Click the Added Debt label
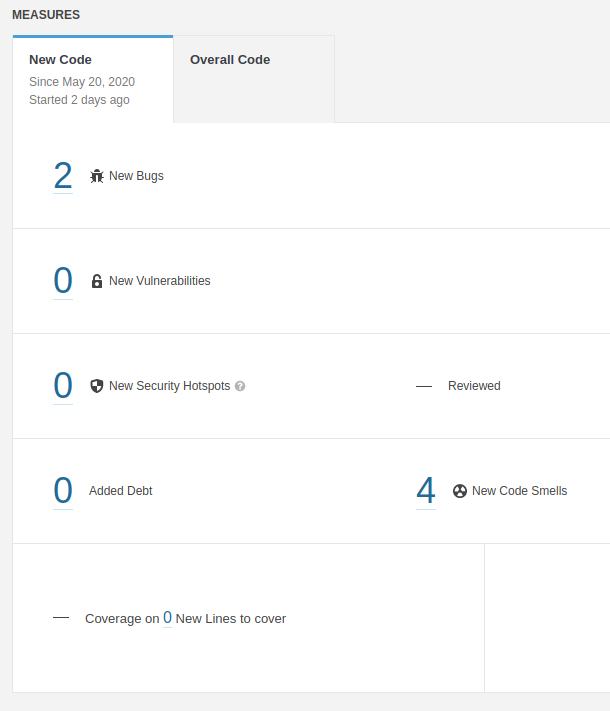Viewport: 610px width, 711px height. [x=121, y=491]
